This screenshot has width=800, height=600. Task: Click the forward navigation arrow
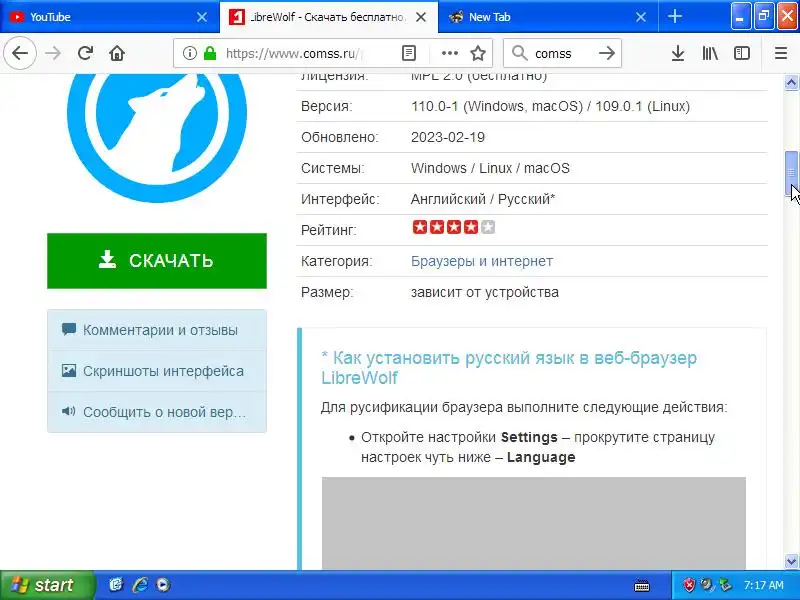click(x=53, y=53)
